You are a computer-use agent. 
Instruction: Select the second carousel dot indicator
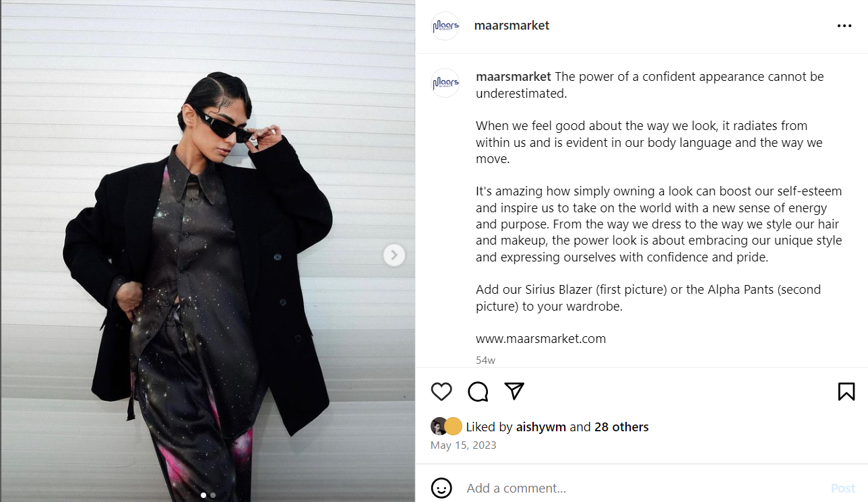[213, 495]
